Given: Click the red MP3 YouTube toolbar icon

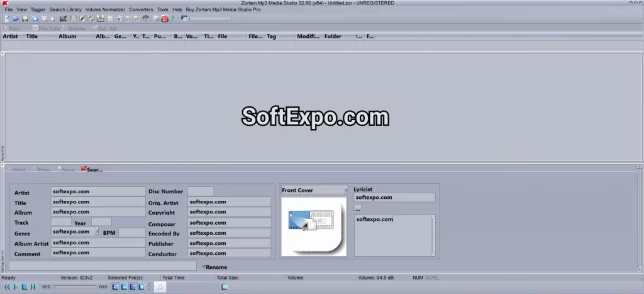Looking at the screenshot, I should point(165,18).
